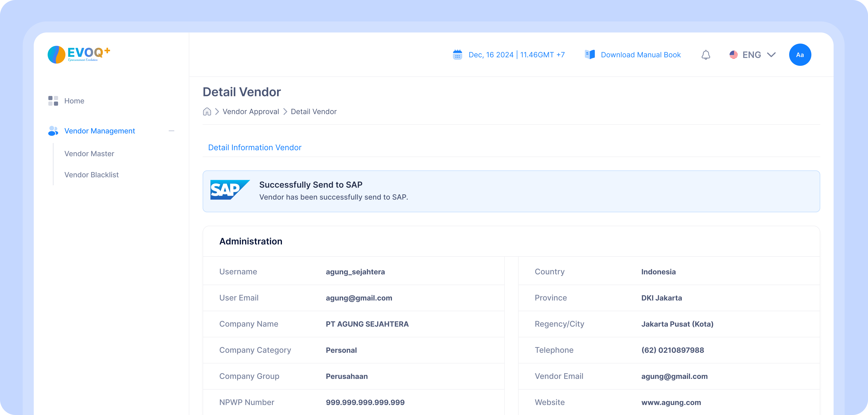Click the manual book icon

point(590,55)
